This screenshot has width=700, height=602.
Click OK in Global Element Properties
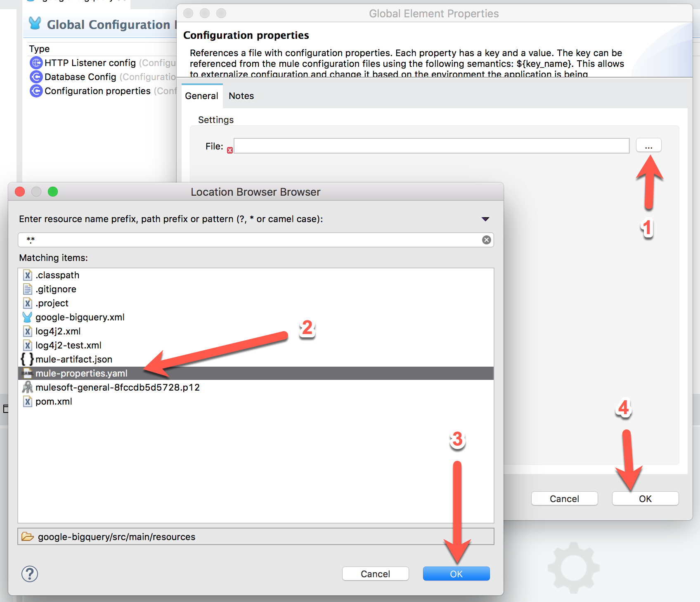646,498
